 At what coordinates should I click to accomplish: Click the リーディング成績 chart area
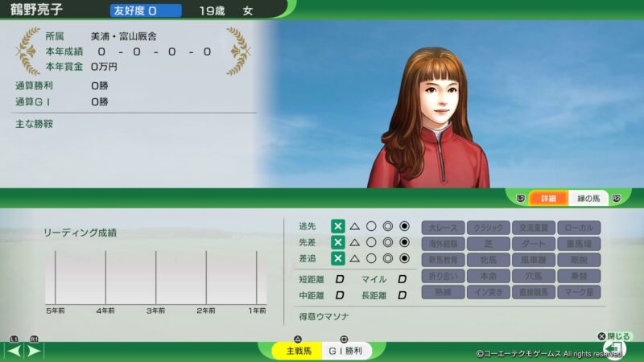coord(155,278)
